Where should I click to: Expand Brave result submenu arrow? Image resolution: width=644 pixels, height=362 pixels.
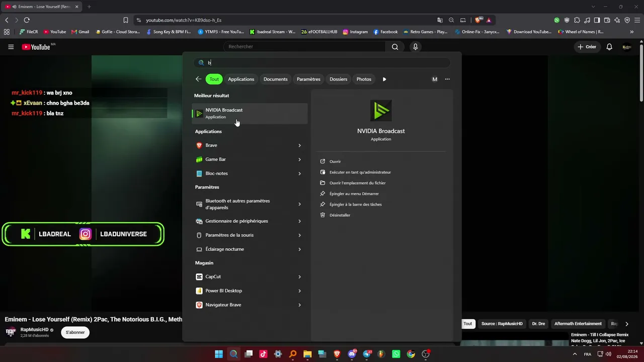(x=299, y=145)
